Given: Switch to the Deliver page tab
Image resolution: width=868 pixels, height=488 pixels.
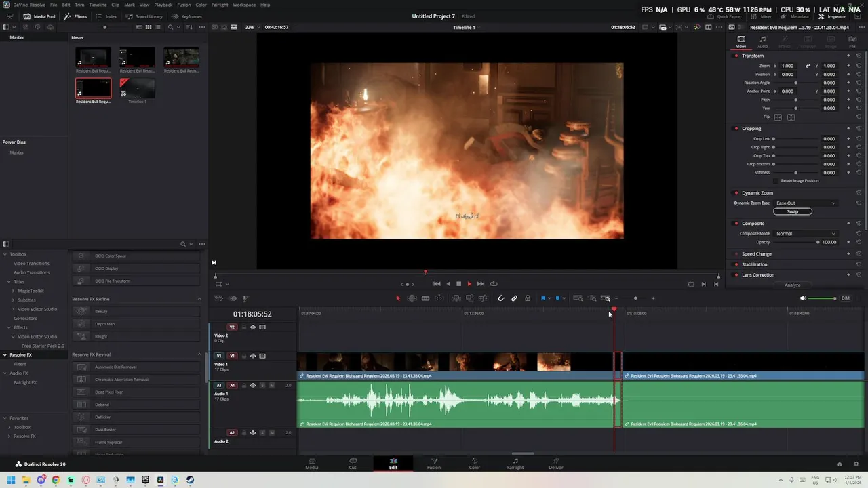Looking at the screenshot, I should point(556,464).
